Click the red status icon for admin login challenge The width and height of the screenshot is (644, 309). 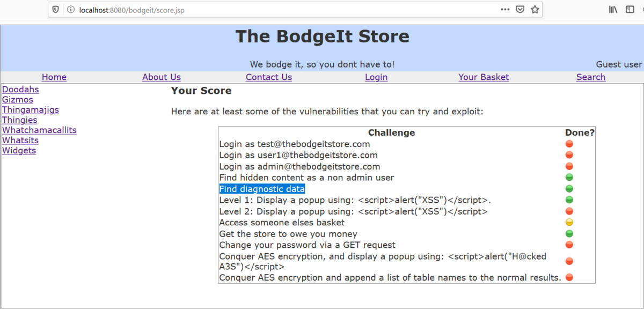point(569,166)
